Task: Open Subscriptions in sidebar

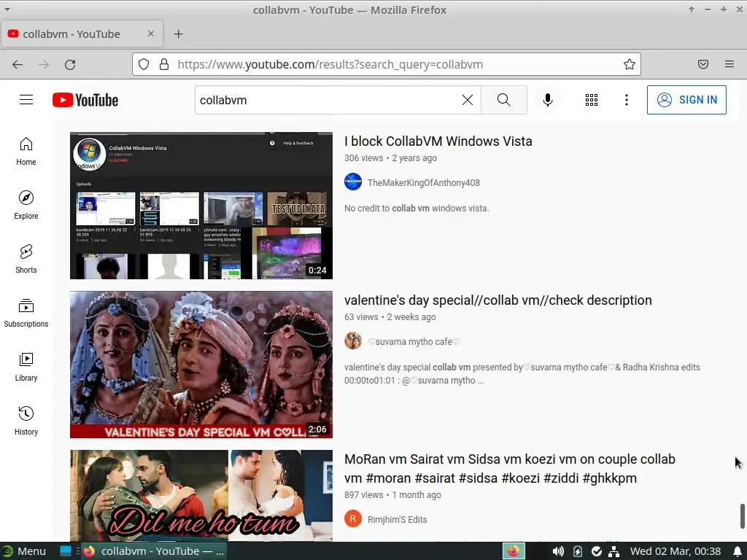Action: [26, 313]
